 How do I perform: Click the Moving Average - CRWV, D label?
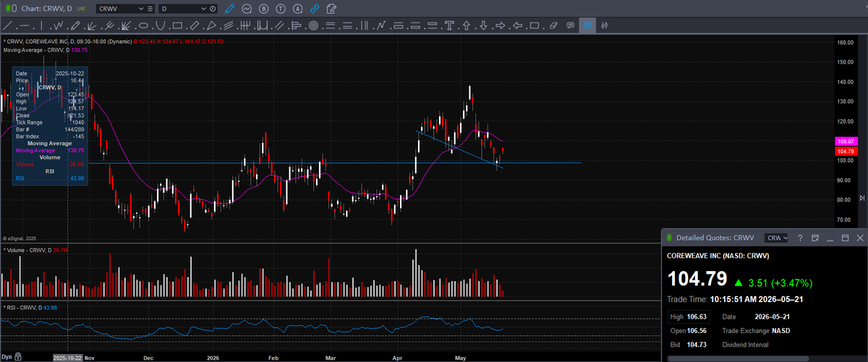click(x=36, y=50)
